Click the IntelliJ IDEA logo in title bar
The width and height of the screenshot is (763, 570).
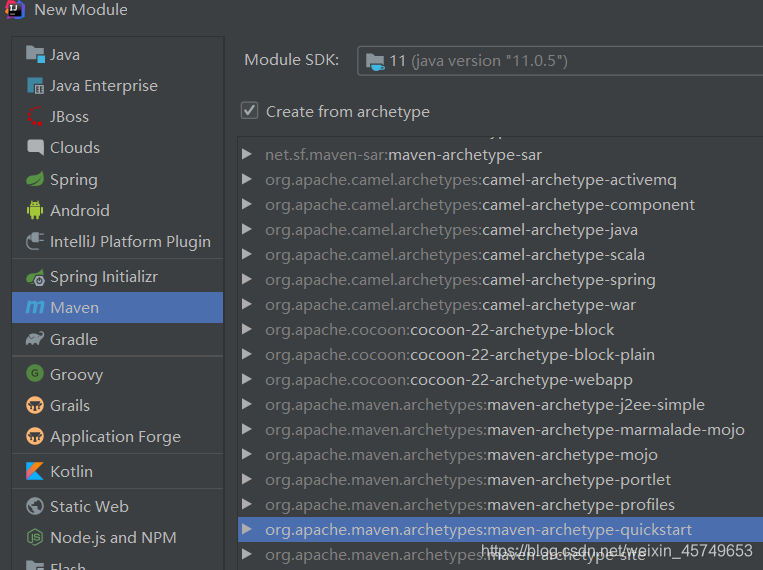[x=14, y=9]
